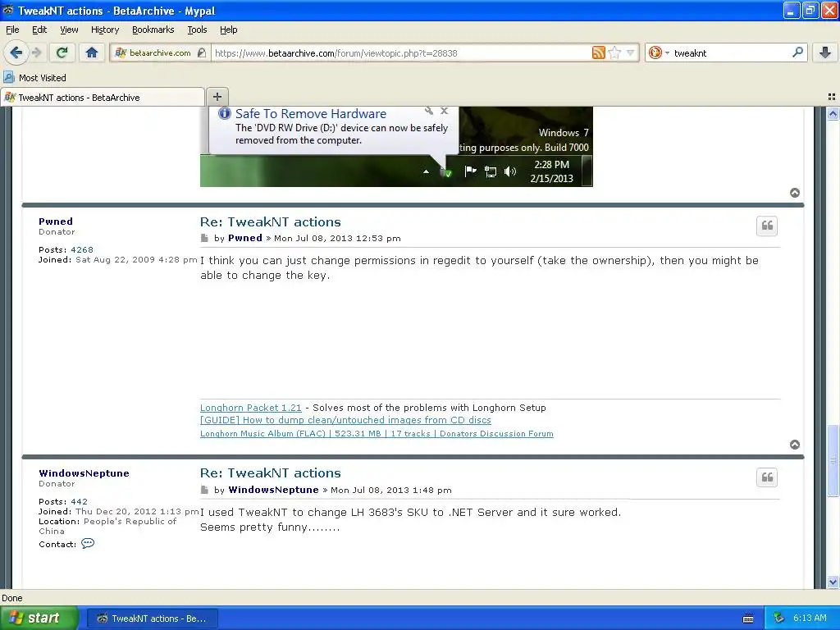This screenshot has width=840, height=630.
Task: Click the vertical scrollbar thumb
Action: point(833,460)
